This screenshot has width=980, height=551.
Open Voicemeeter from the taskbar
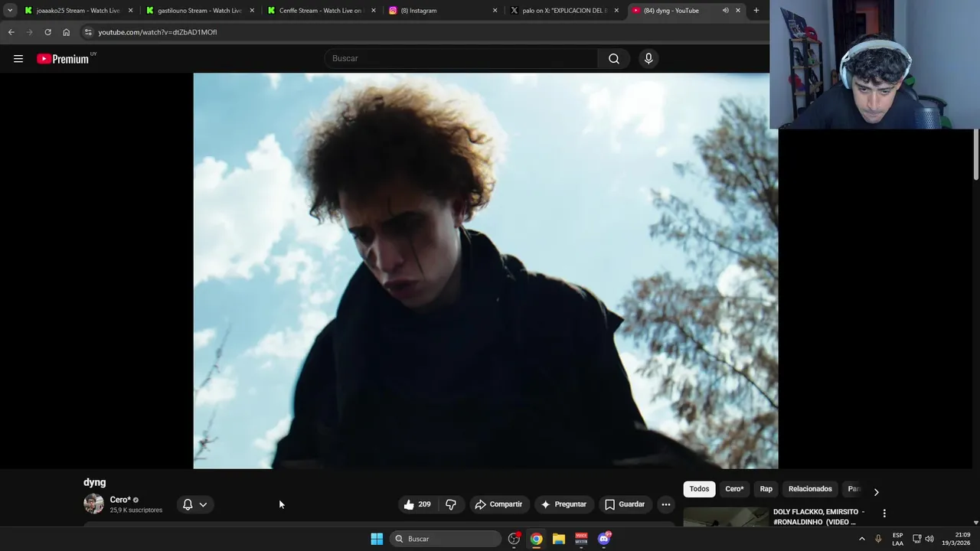tap(581, 539)
